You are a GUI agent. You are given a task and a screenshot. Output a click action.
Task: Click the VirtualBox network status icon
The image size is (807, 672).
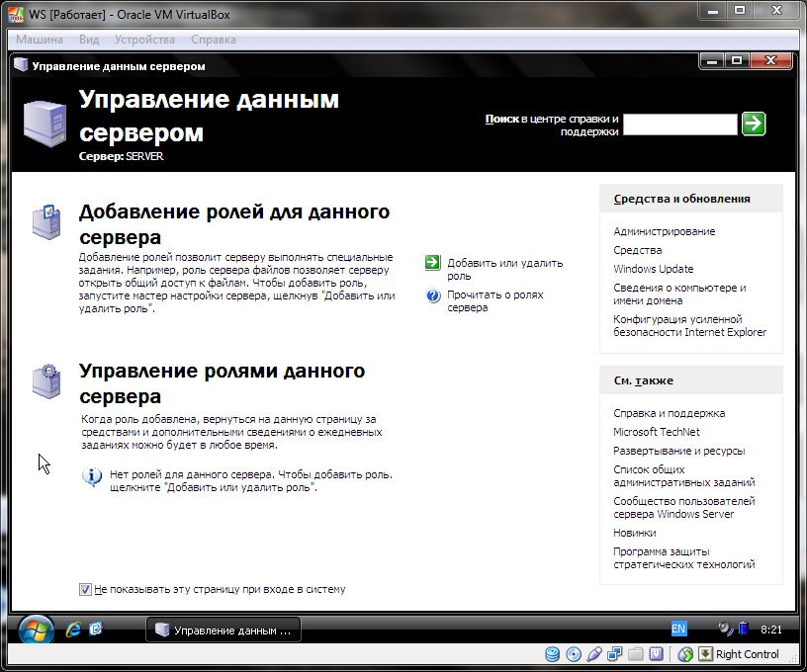click(614, 654)
